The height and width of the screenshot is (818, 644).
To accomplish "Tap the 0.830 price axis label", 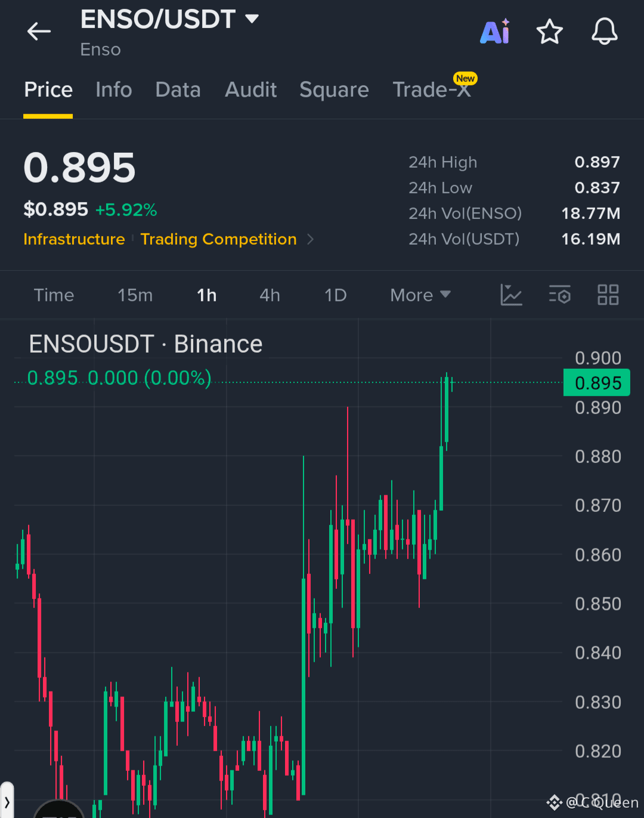I will tap(598, 702).
